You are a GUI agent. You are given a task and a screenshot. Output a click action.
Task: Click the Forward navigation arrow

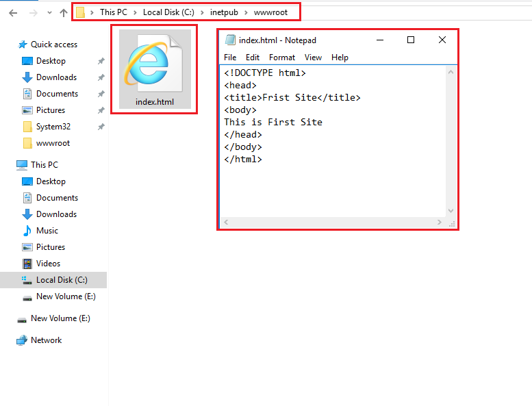[34, 13]
